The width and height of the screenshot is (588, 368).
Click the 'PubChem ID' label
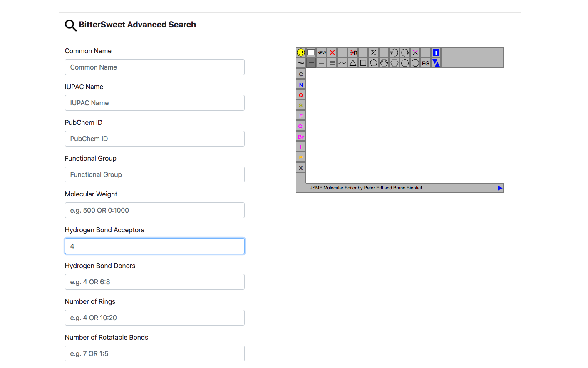point(84,122)
